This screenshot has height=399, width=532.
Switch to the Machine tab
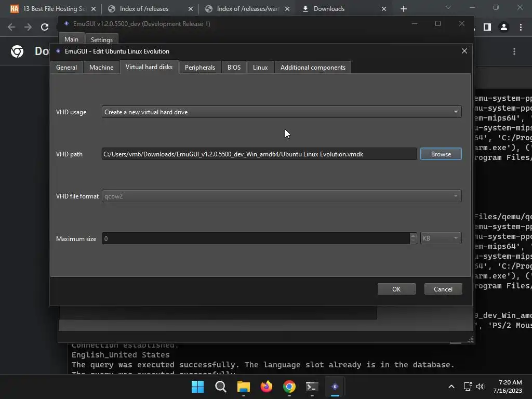point(101,67)
